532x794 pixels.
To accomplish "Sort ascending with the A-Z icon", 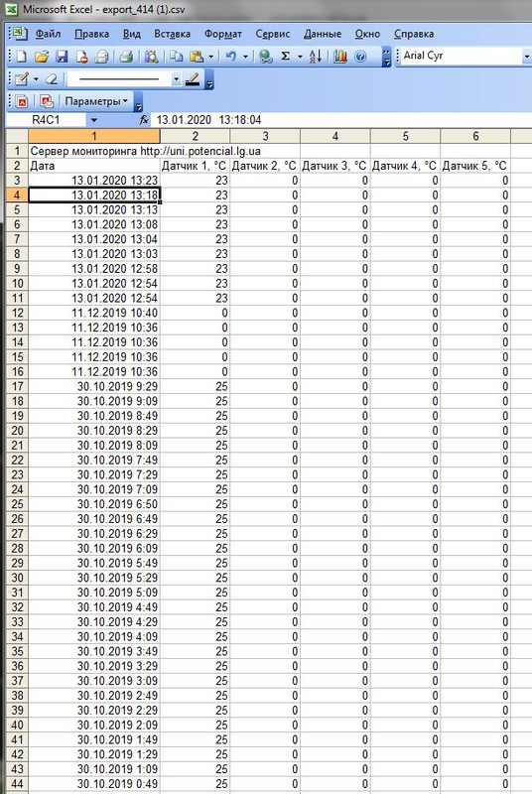I will tap(316, 57).
